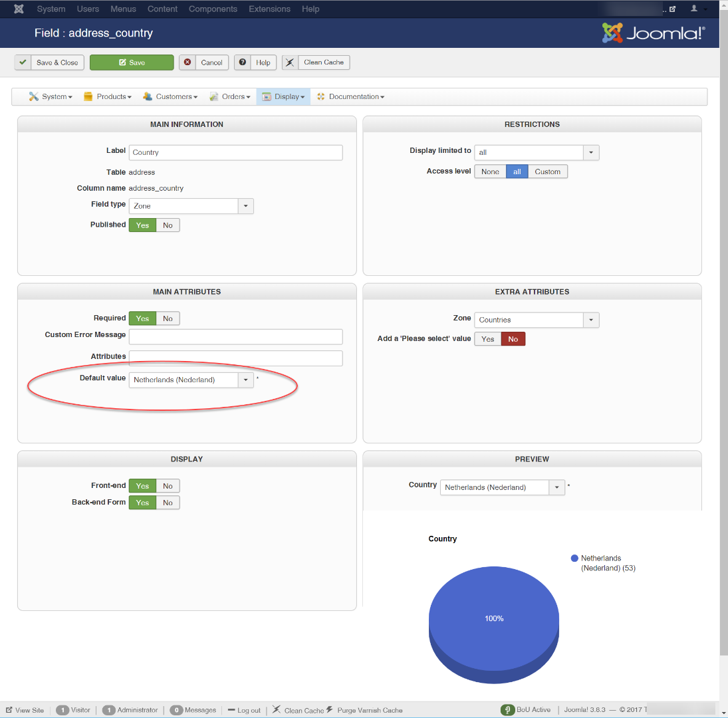Click the Joomla logo icon in top menu

coord(19,9)
